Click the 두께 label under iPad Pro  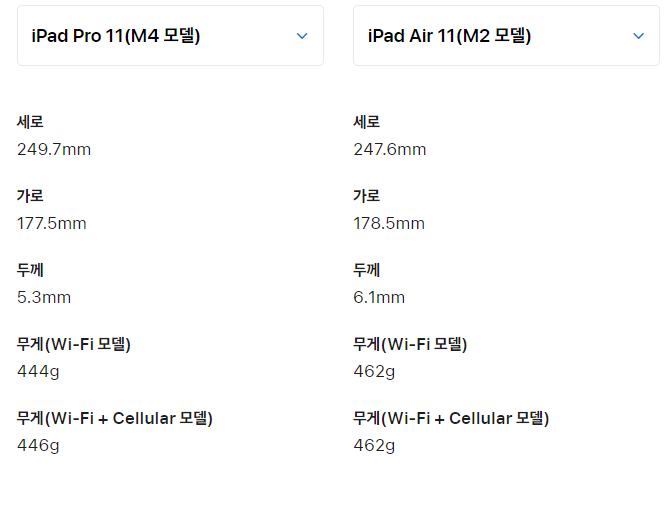30,270
